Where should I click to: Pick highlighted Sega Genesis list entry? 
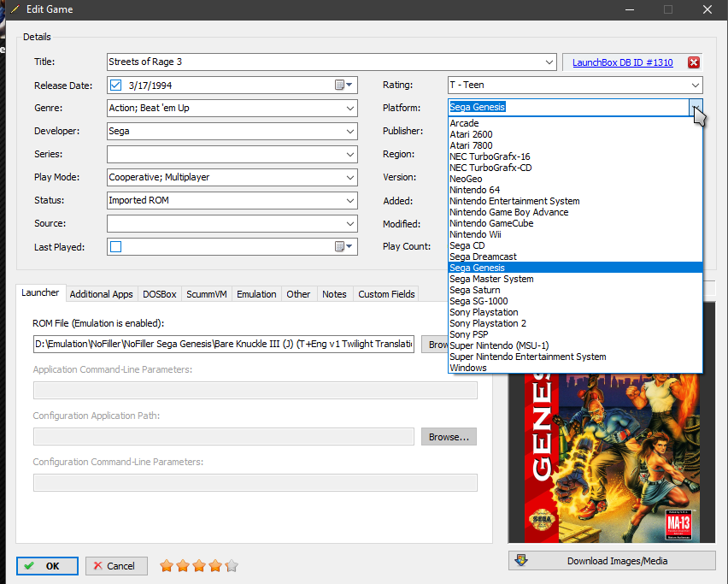point(575,268)
